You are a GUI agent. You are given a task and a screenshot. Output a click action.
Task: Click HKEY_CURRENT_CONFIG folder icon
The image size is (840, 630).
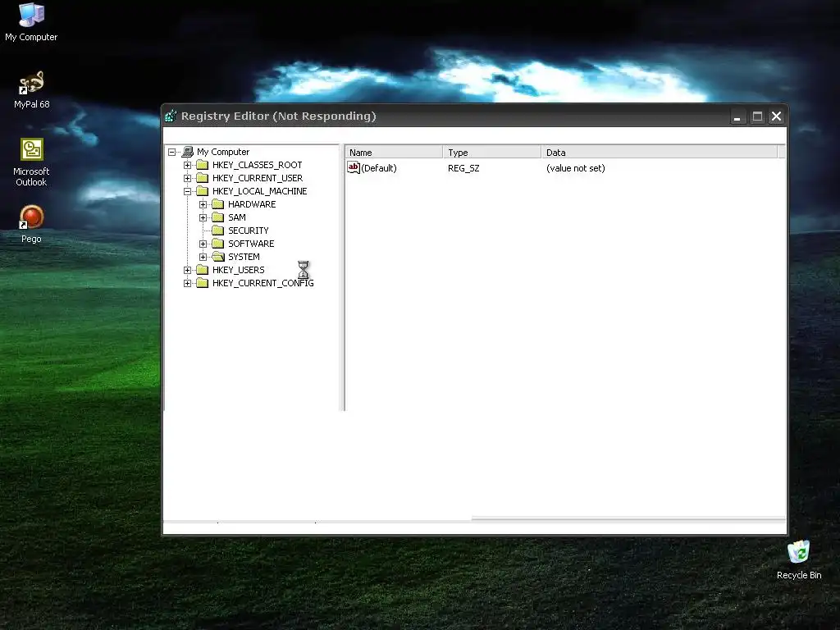(x=202, y=283)
